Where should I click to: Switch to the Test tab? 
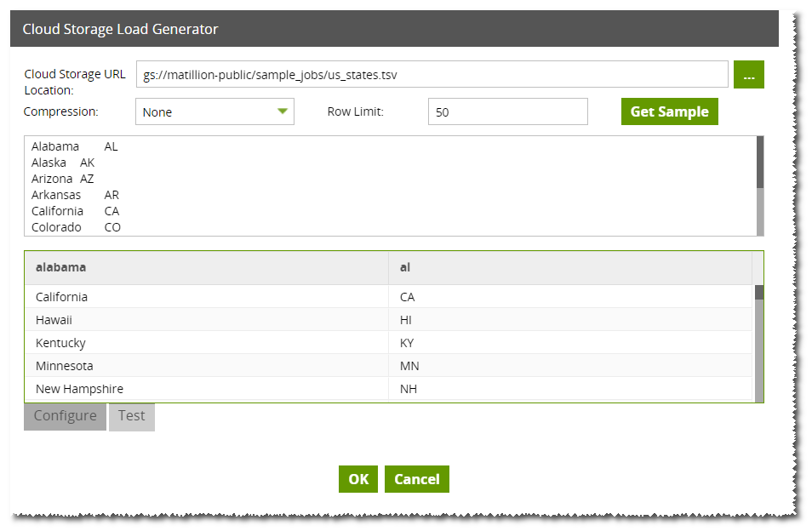coord(132,416)
